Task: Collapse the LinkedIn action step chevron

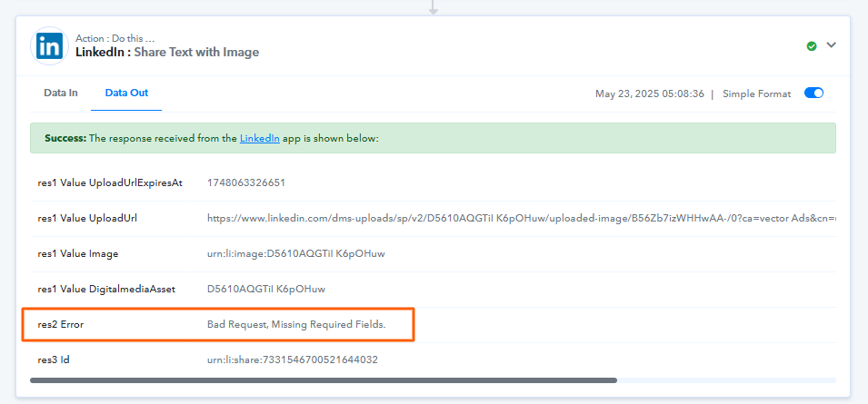Action: [831, 45]
